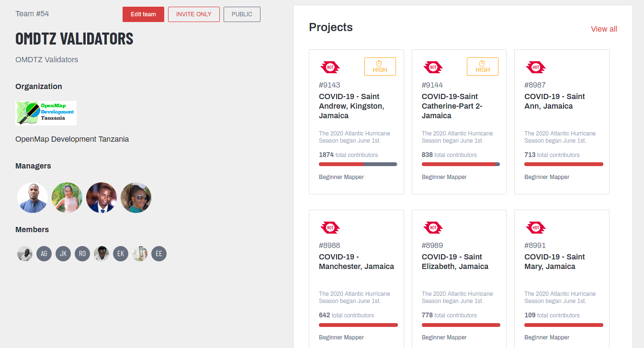
Task: Open member avatar RO
Action: [x=82, y=254]
